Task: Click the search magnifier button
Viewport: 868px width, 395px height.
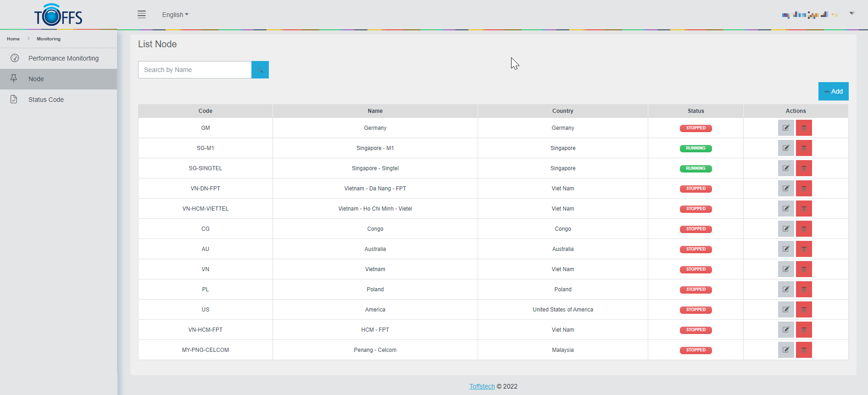Action: coord(260,70)
